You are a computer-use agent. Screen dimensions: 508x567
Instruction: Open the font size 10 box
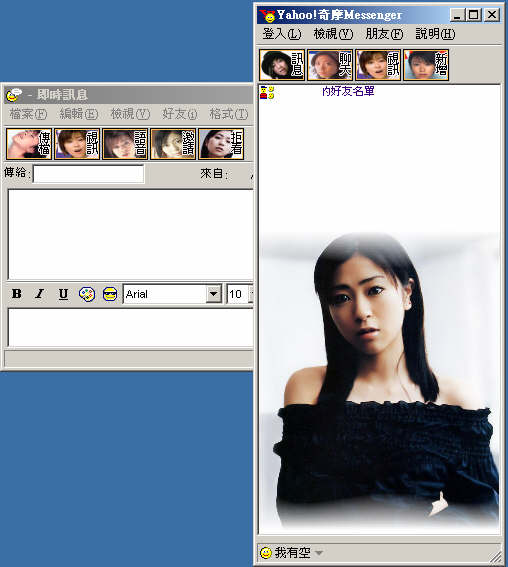[x=239, y=294]
